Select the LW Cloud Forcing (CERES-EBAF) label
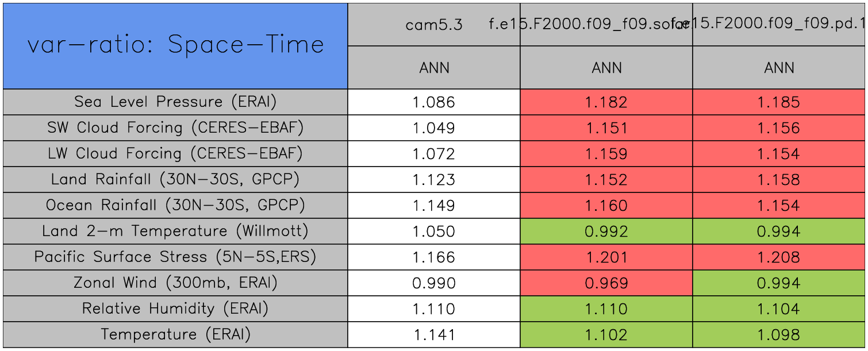The image size is (868, 351). (175, 154)
